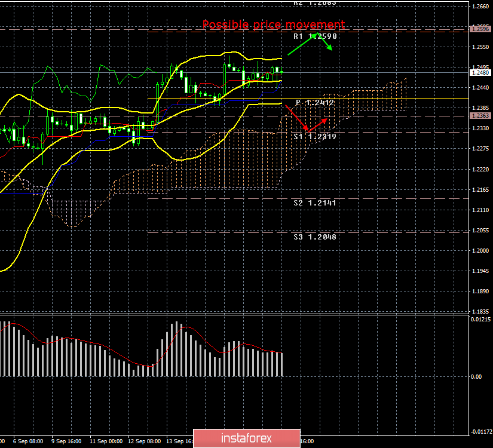This screenshot has height=448, width=493.
Task: Click the 6 Sep 08:00 time label
Action: click(x=27, y=441)
